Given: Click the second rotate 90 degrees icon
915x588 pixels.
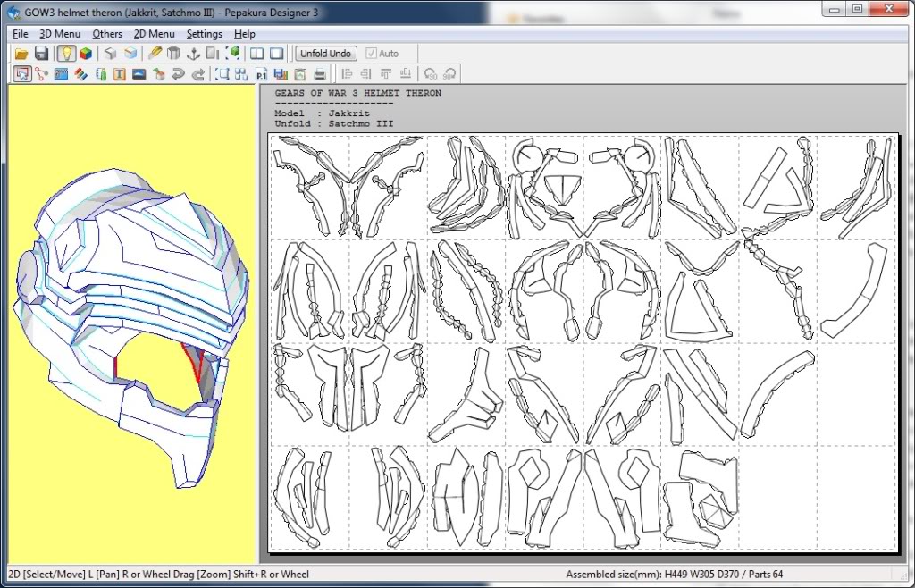Looking at the screenshot, I should point(449,74).
